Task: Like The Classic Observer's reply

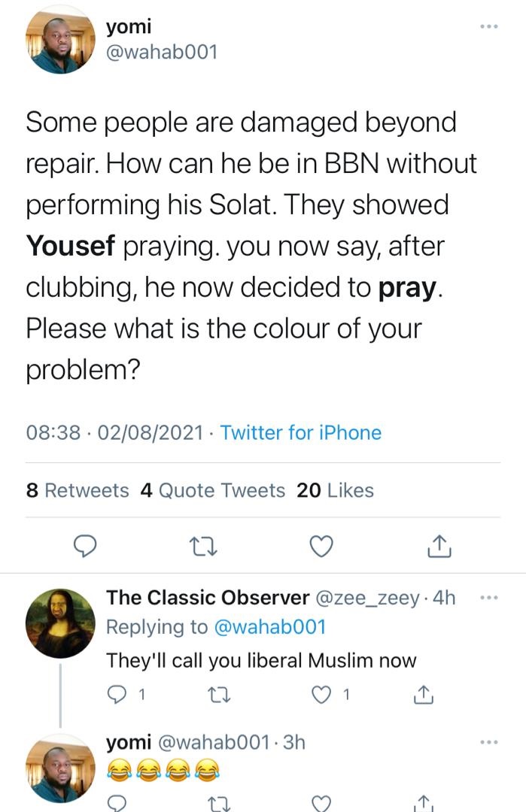Action: (321, 695)
